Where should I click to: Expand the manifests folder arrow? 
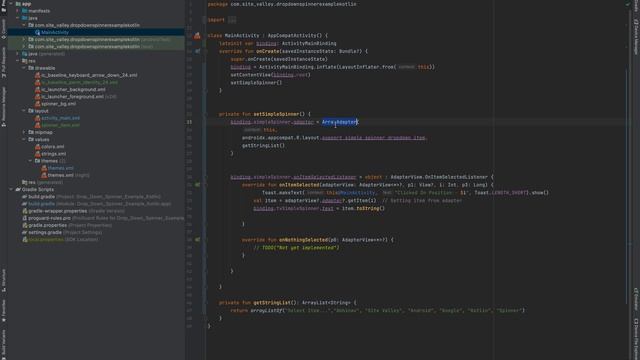click(x=18, y=11)
